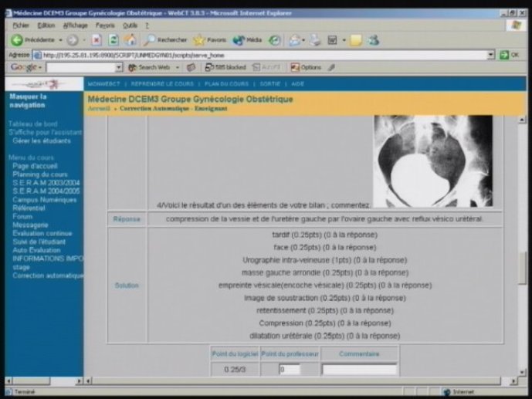
Task: Open Evaluation continue link
Action: 42,233
